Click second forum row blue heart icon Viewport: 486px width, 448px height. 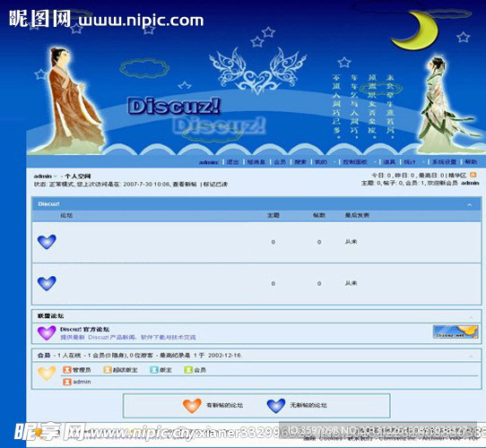tap(47, 283)
